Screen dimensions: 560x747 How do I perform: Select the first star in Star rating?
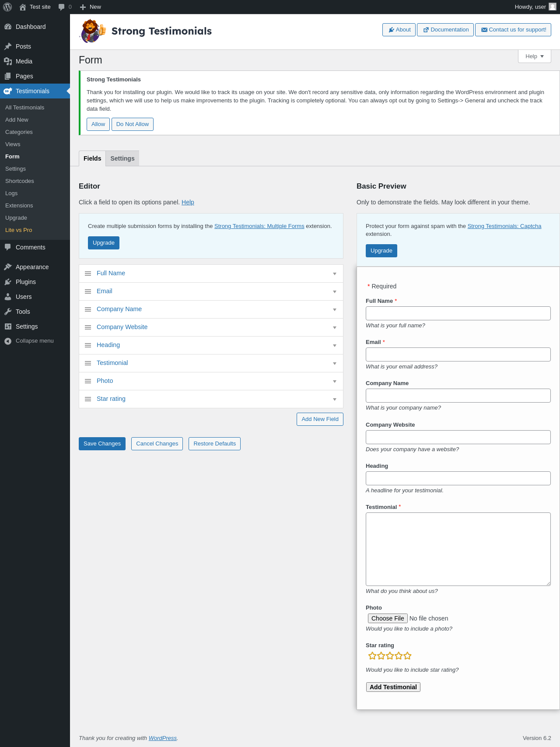pos(372,656)
